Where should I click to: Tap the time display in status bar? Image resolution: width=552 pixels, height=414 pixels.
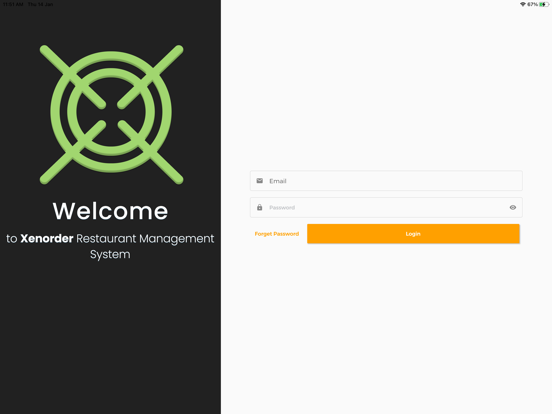coord(13,4)
